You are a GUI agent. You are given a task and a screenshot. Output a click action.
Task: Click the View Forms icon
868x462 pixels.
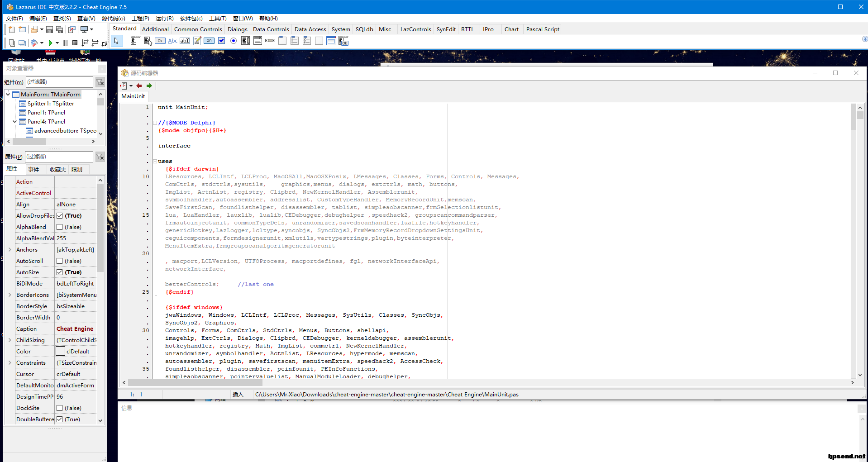[x=22, y=43]
